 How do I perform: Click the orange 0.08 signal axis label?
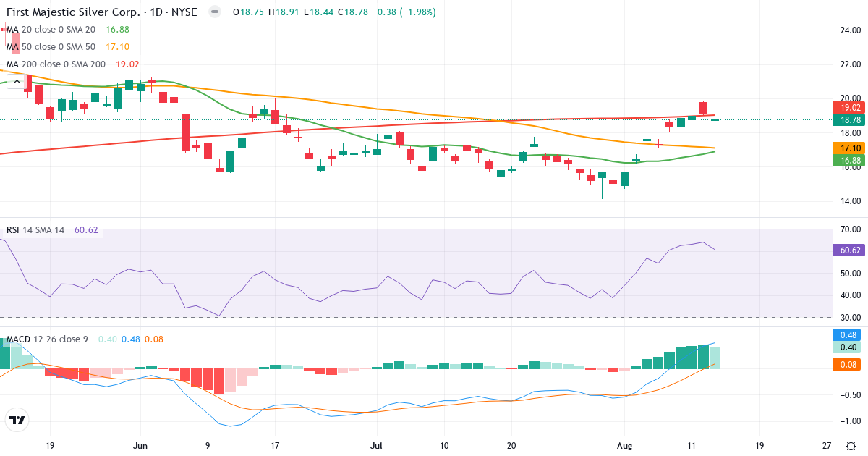pos(846,365)
